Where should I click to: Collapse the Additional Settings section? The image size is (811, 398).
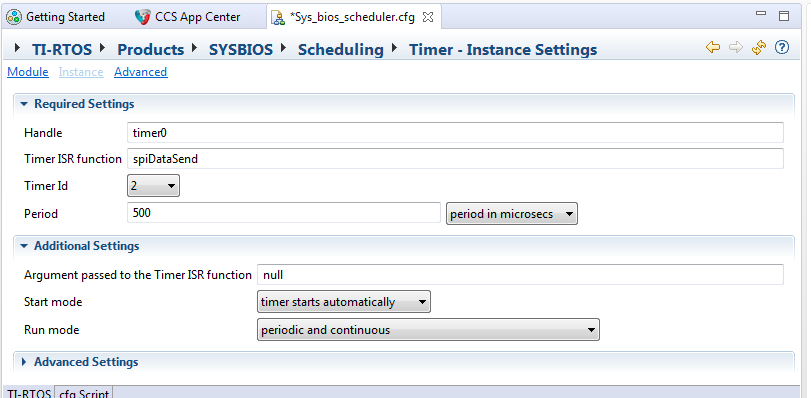coord(23,246)
